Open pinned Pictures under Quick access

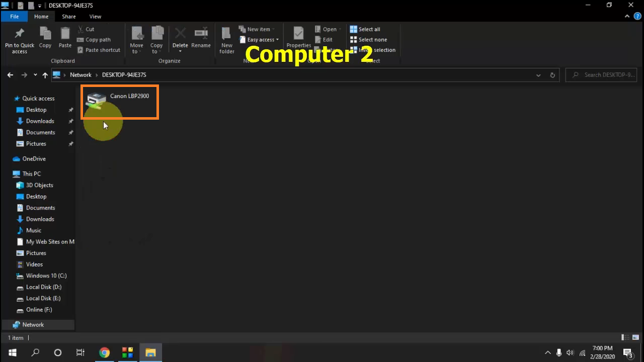pos(36,144)
